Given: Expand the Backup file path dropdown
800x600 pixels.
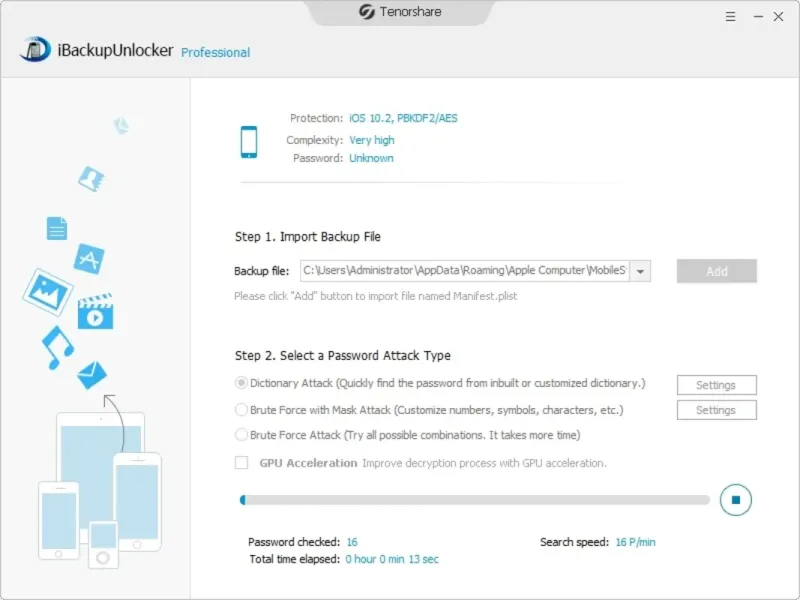Looking at the screenshot, I should click(x=640, y=271).
